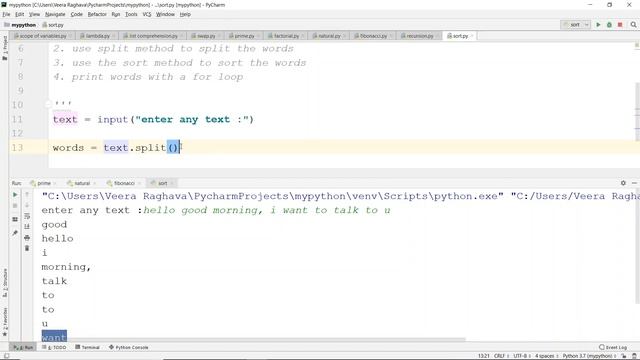Open Run panel settings gear
The width and height of the screenshot is (640, 360).
click(x=623, y=183)
